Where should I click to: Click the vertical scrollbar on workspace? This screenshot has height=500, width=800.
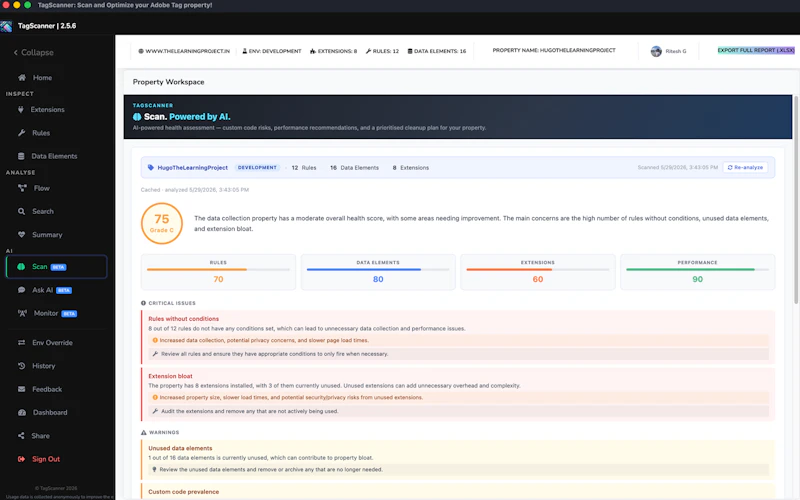point(796,199)
